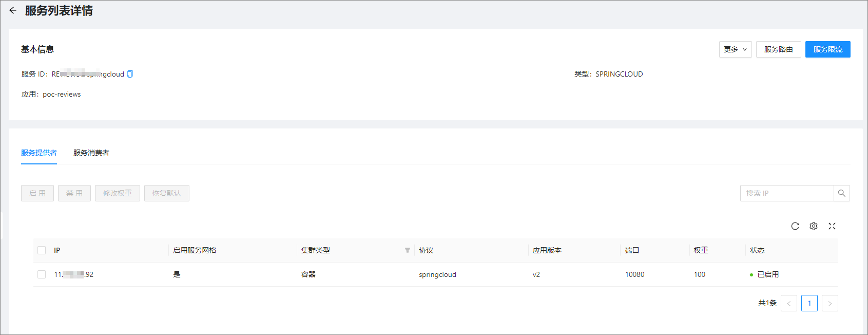Toggle fullscreen table view icon
The height and width of the screenshot is (335, 868).
point(832,226)
